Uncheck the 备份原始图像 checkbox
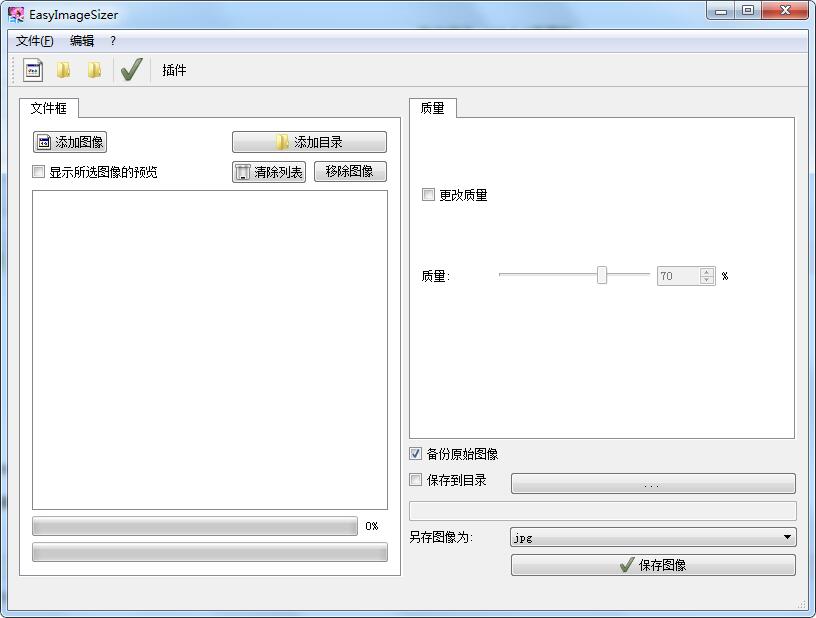816x618 pixels. click(415, 454)
